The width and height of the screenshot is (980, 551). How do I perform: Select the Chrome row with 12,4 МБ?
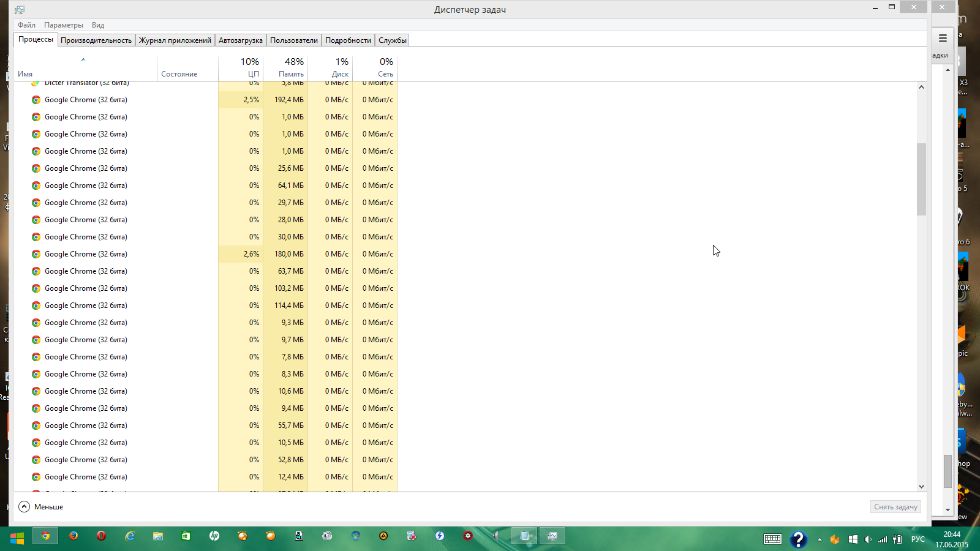click(206, 477)
